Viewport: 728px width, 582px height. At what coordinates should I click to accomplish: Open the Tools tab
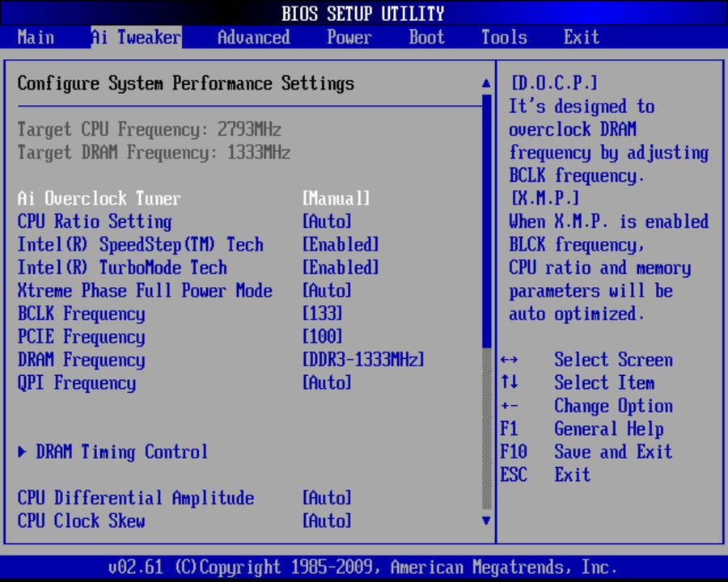pos(504,37)
